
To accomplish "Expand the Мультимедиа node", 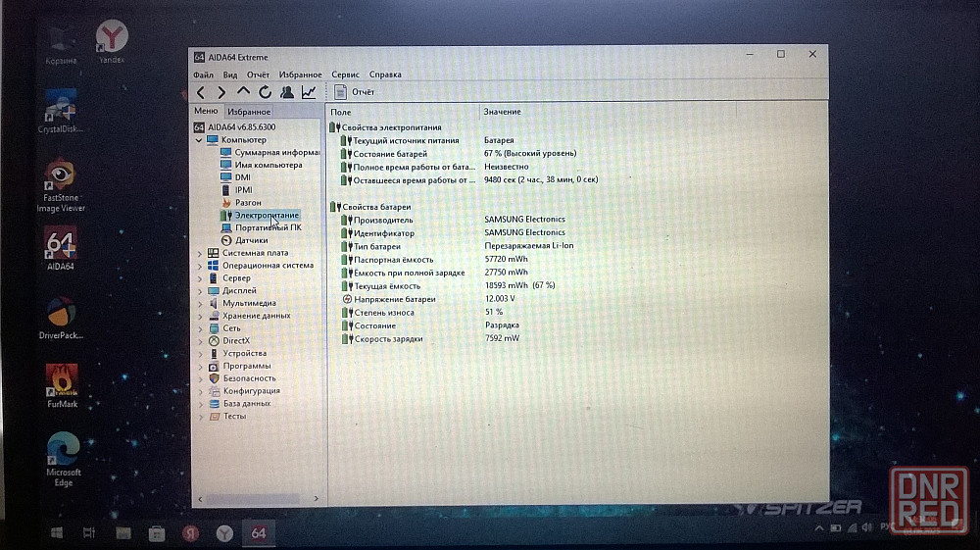I will coord(200,304).
